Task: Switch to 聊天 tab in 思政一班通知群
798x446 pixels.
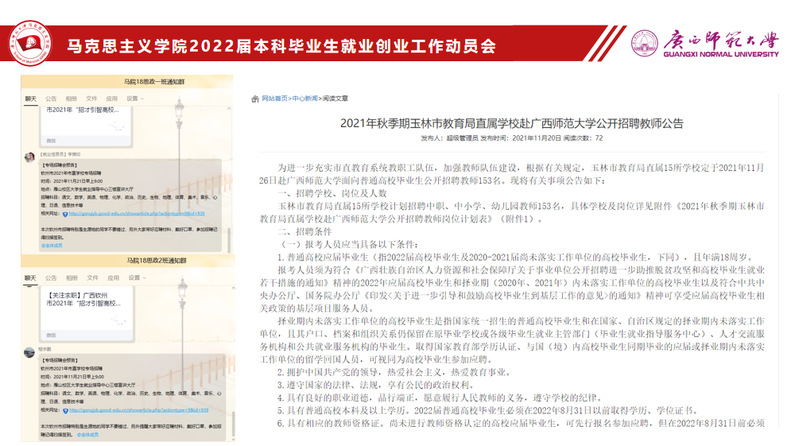Action: (x=31, y=99)
